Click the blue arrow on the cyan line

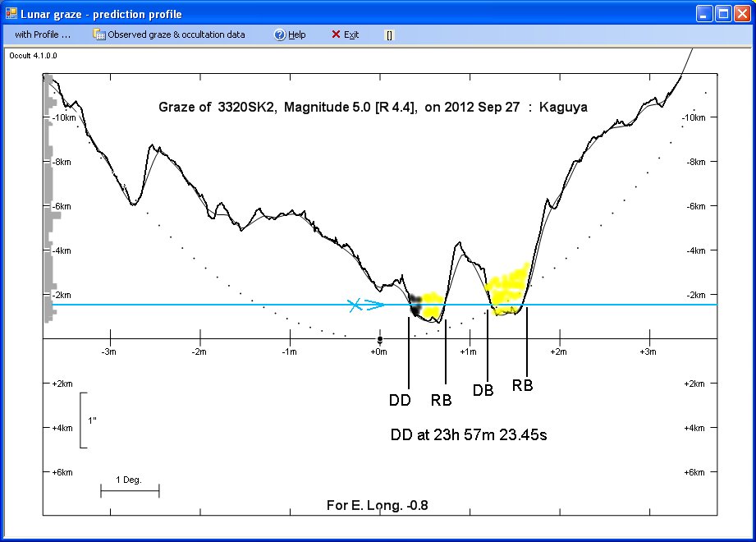tap(374, 305)
